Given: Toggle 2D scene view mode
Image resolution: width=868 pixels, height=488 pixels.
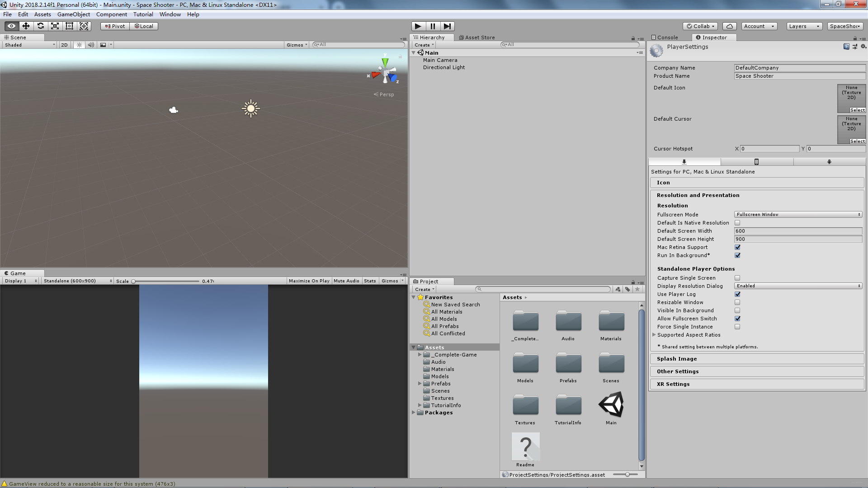Looking at the screenshot, I should pos(64,45).
